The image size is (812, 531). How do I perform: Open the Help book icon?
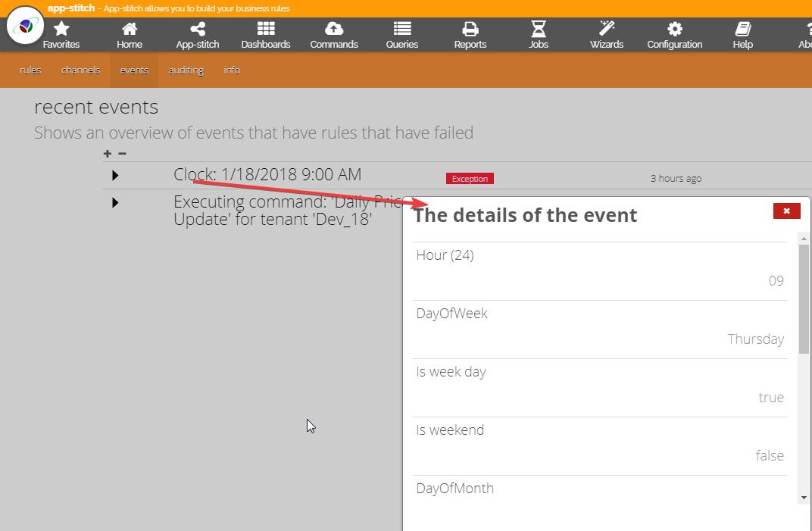[x=743, y=30]
